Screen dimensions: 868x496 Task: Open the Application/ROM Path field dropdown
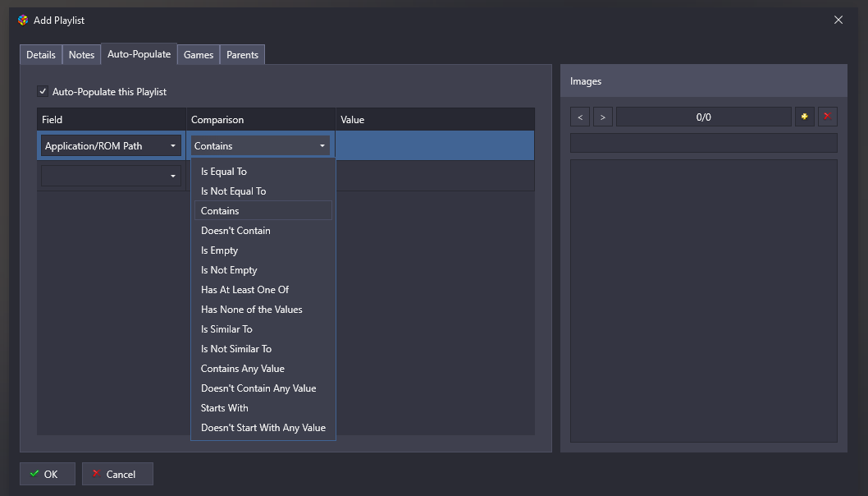[x=111, y=146]
